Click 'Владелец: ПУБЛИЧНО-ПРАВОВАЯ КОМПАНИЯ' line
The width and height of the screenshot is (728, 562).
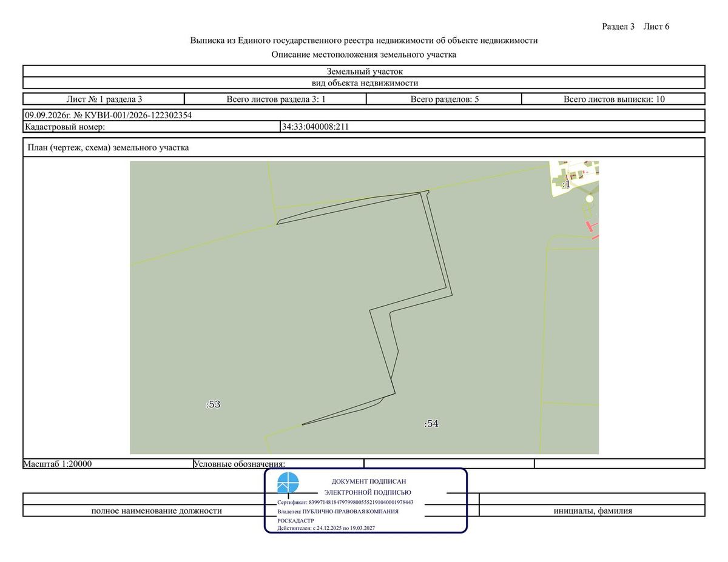(x=338, y=511)
